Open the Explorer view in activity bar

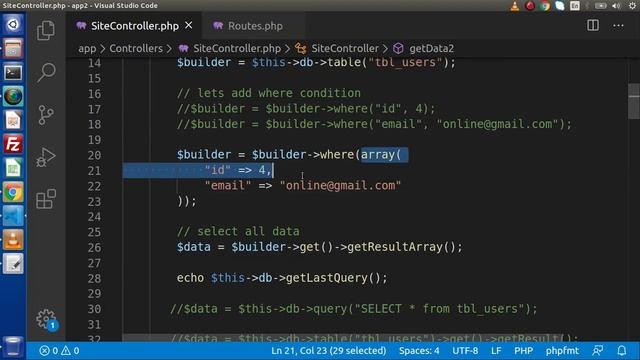click(x=46, y=30)
